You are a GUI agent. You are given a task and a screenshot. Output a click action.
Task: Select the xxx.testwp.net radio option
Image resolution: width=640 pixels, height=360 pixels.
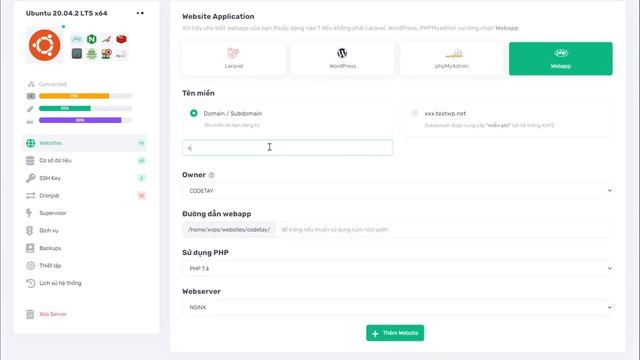pos(415,113)
